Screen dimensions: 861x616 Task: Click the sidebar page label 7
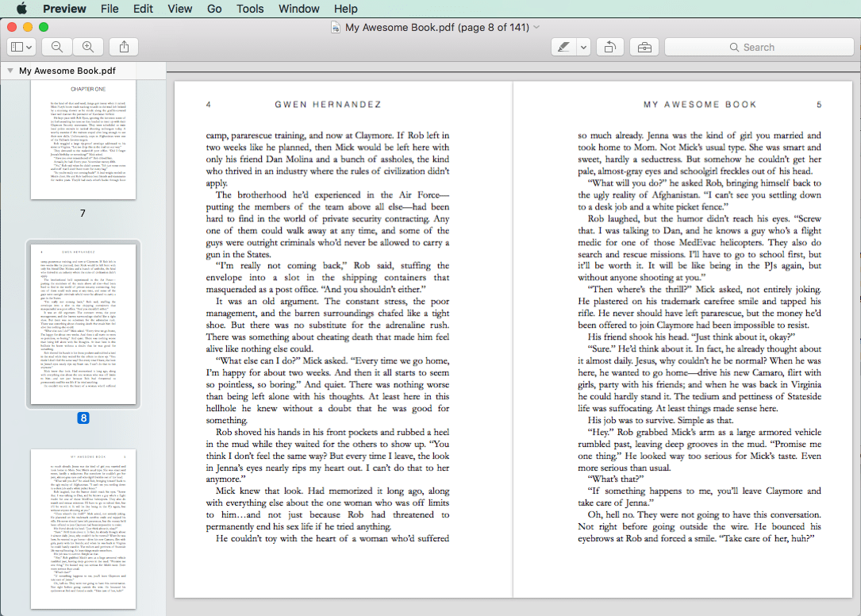pyautogui.click(x=83, y=214)
